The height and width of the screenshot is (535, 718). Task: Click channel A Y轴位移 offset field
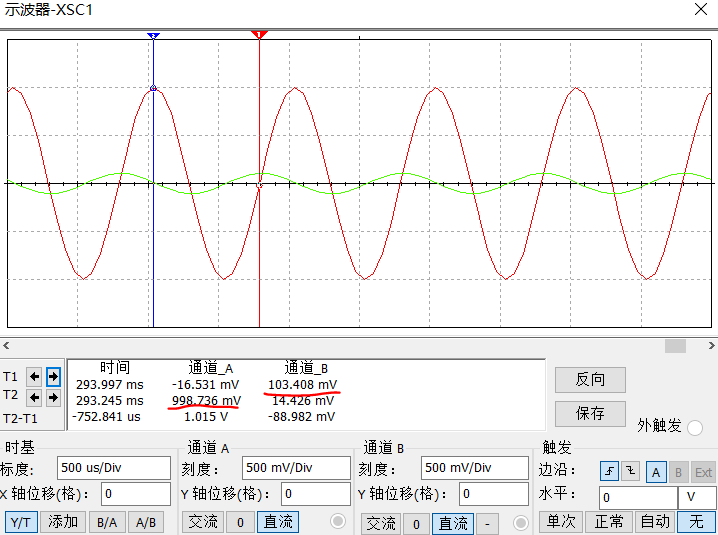click(315, 494)
